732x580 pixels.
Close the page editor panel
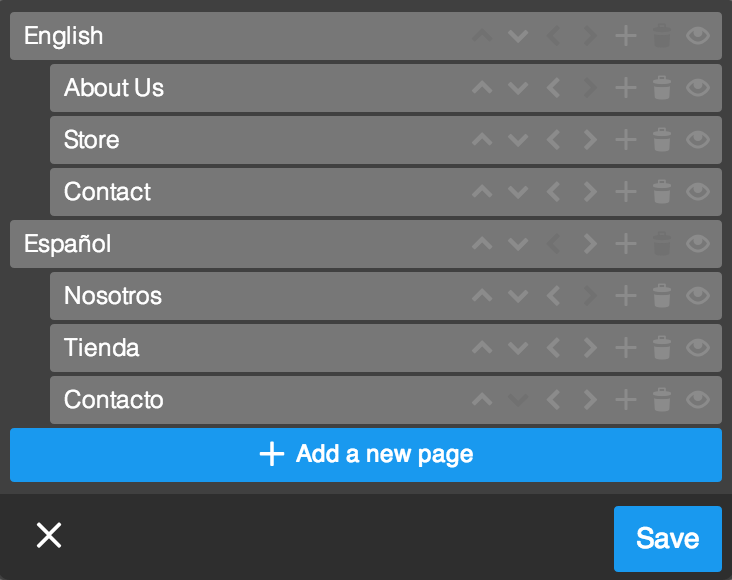click(49, 536)
